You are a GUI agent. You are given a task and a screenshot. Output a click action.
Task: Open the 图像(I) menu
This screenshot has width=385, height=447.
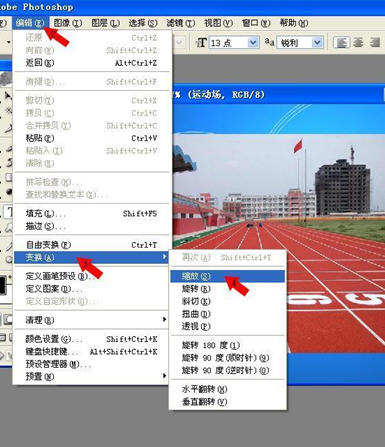click(x=68, y=23)
